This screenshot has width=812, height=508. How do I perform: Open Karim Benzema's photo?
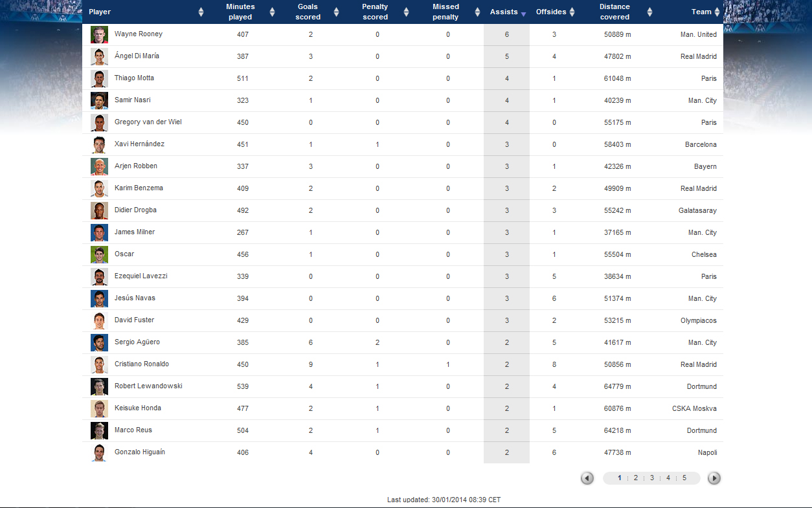click(x=99, y=188)
